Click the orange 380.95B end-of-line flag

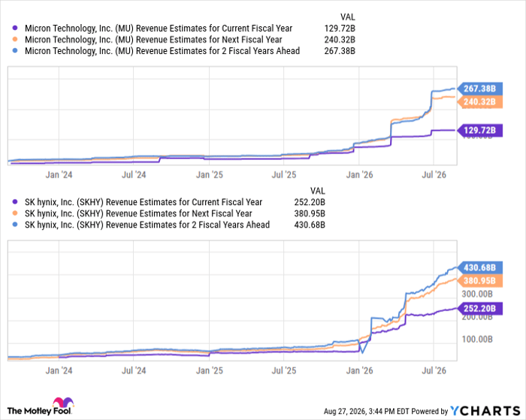(480, 281)
